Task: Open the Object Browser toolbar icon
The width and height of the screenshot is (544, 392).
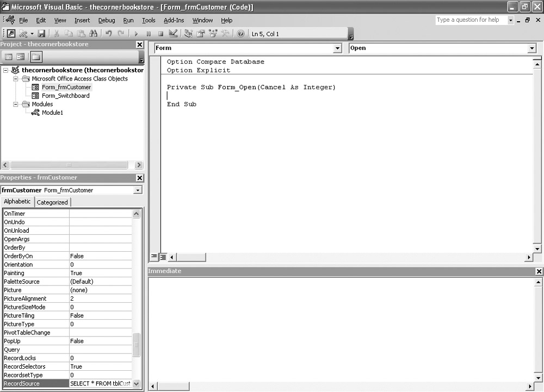Action: click(x=212, y=34)
